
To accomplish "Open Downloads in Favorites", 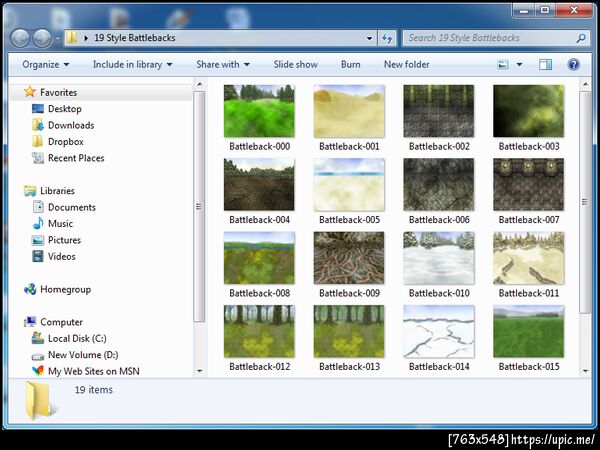I will click(x=71, y=125).
